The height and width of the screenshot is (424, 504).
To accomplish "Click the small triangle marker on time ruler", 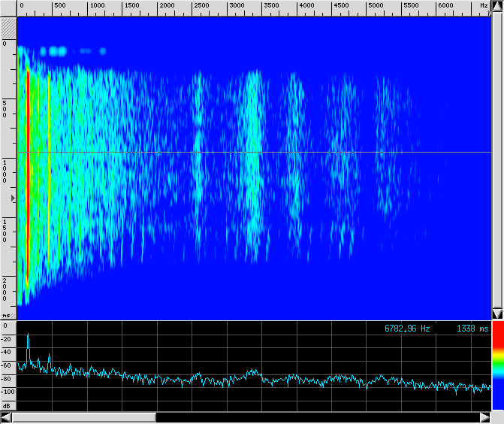I will tap(11, 198).
